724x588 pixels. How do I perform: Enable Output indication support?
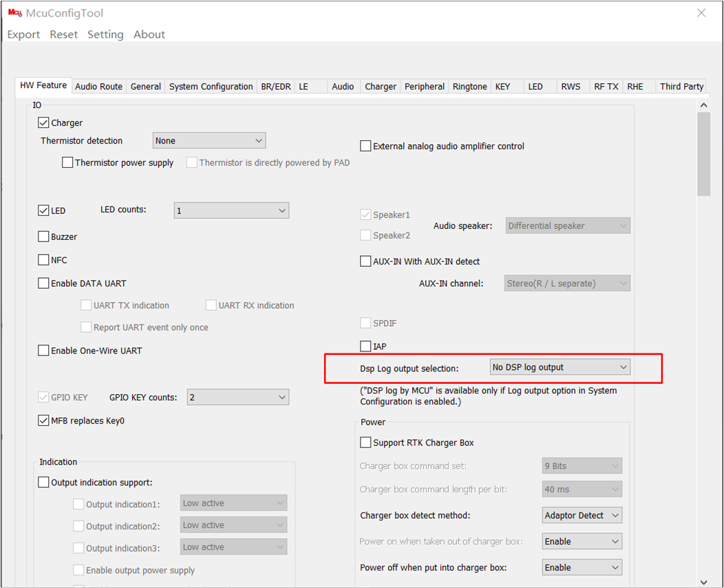coord(43,482)
